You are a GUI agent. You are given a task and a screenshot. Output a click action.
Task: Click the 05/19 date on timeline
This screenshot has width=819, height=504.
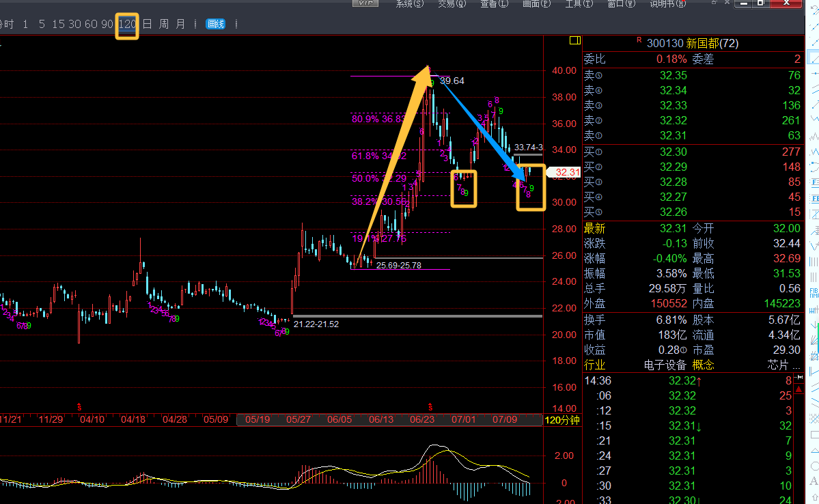point(258,419)
